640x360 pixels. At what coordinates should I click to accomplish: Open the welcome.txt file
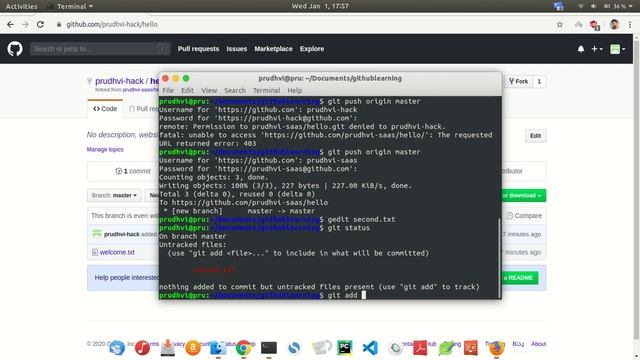(x=117, y=252)
